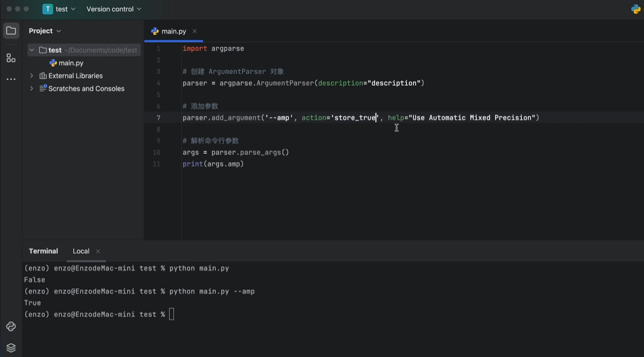Click the first 'python main.py' terminal command

[199, 268]
